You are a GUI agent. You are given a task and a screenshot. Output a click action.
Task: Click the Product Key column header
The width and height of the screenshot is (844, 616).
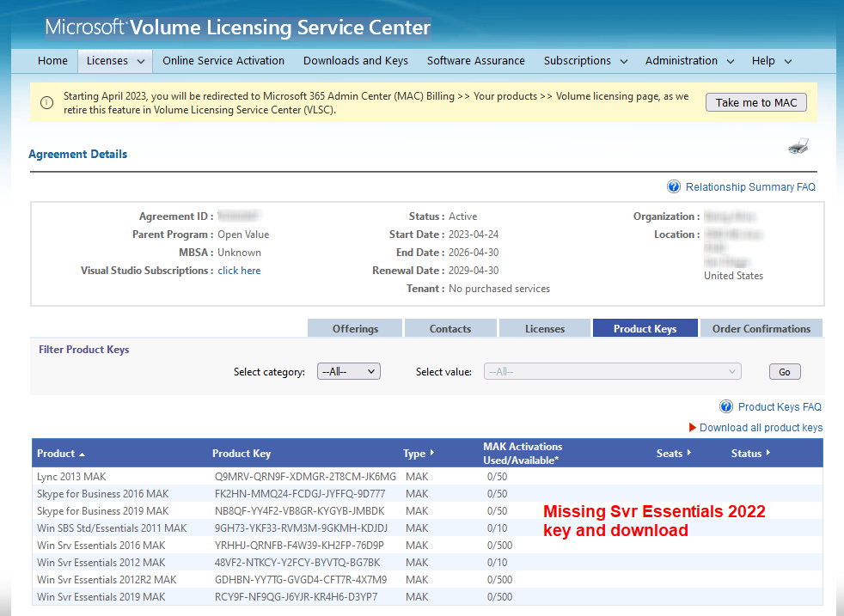pyautogui.click(x=242, y=453)
